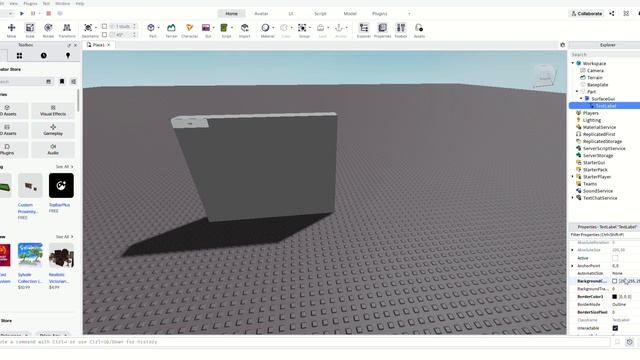This screenshot has height=360, width=640.
Task: Select the Move tool
Action: click(11, 30)
